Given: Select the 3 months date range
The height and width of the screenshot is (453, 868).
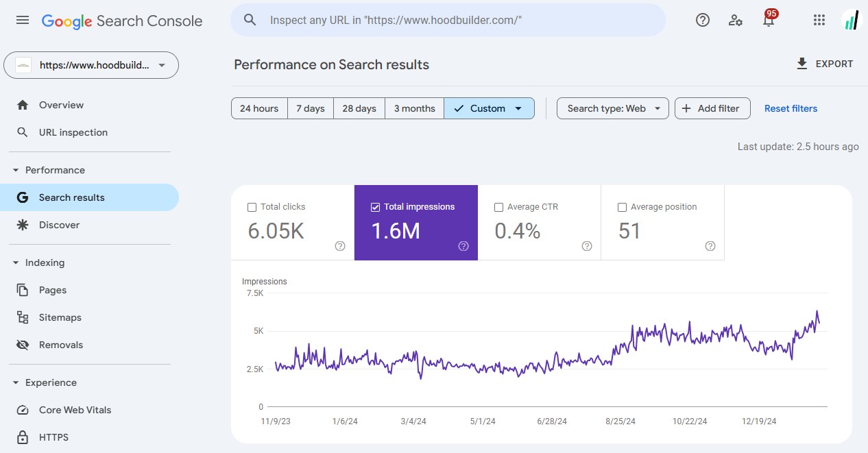Looking at the screenshot, I should pos(415,108).
